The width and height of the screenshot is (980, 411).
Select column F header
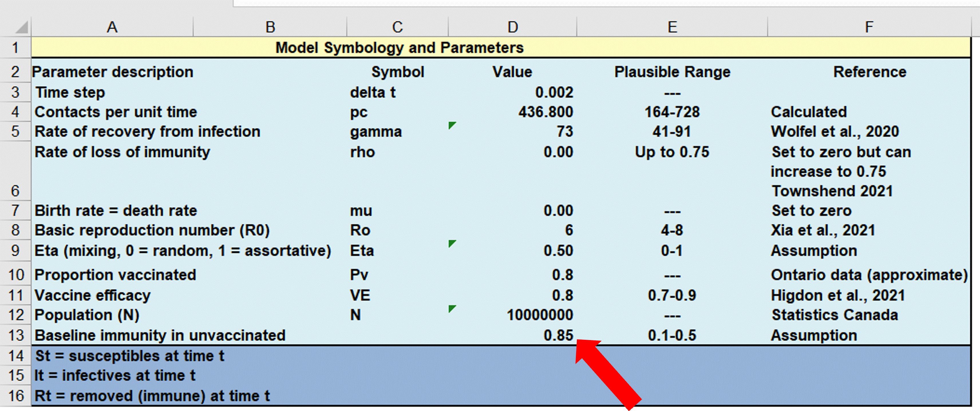[869, 27]
